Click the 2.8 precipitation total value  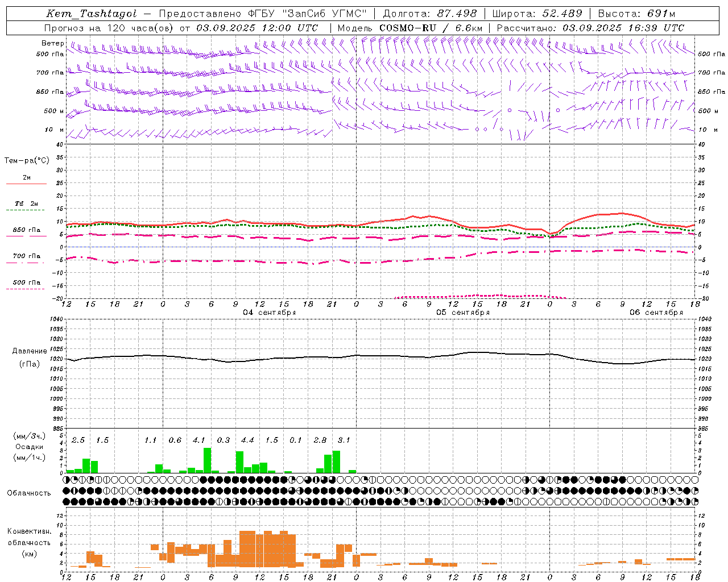(320, 440)
